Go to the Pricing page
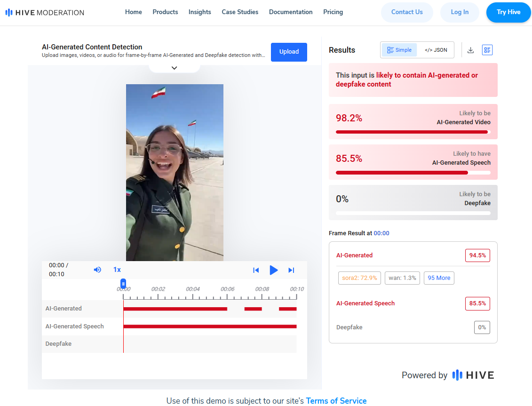This screenshot has width=532, height=406. (333, 12)
